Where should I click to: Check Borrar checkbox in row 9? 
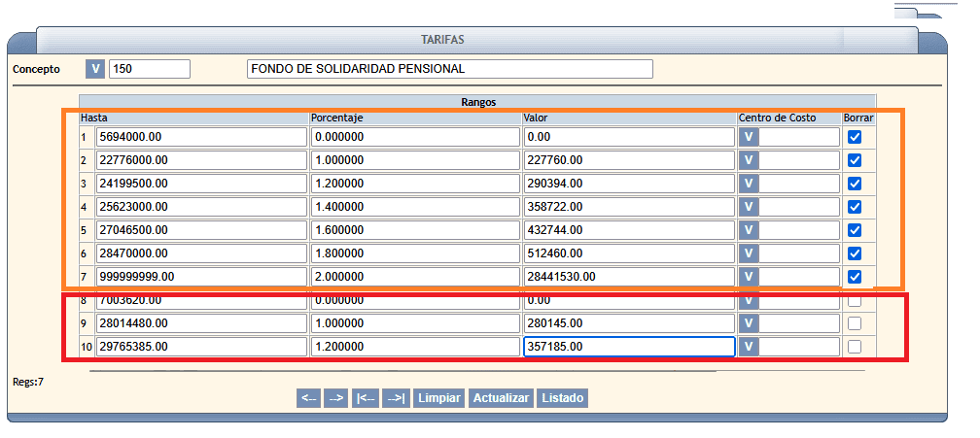855,323
